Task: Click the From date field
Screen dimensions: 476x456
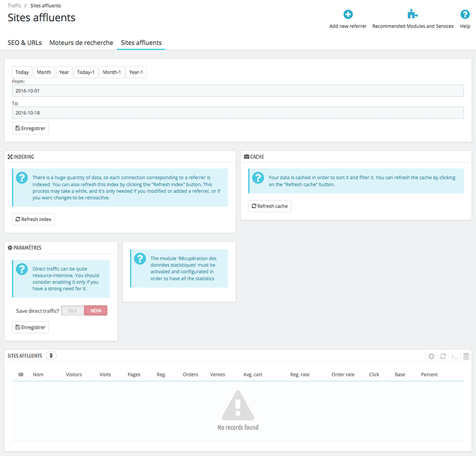Action: point(237,91)
